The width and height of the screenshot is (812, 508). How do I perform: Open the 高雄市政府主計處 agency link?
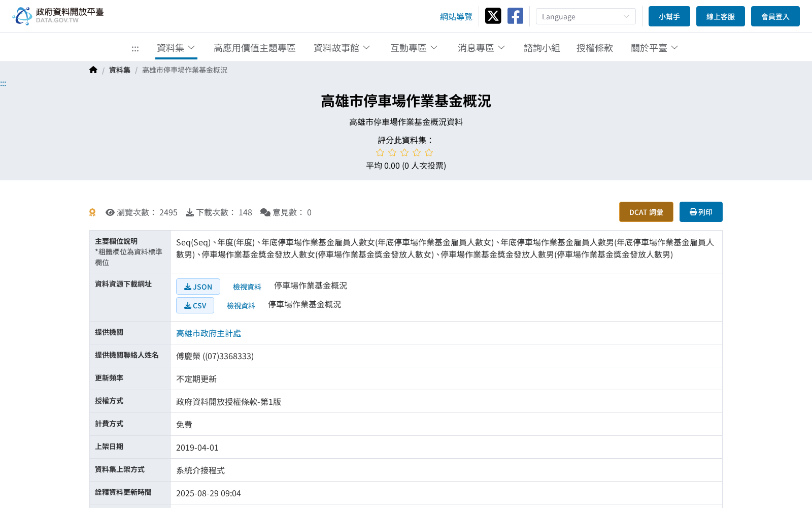[x=209, y=333]
